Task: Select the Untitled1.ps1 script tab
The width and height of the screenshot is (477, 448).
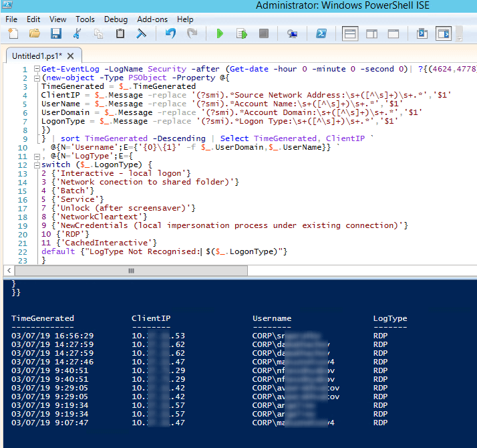Action: point(36,55)
